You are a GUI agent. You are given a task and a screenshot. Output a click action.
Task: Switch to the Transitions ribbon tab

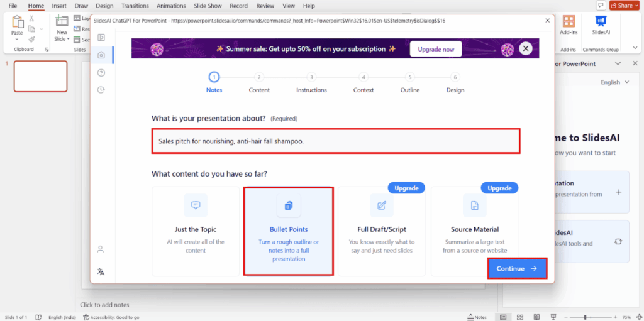coord(135,6)
